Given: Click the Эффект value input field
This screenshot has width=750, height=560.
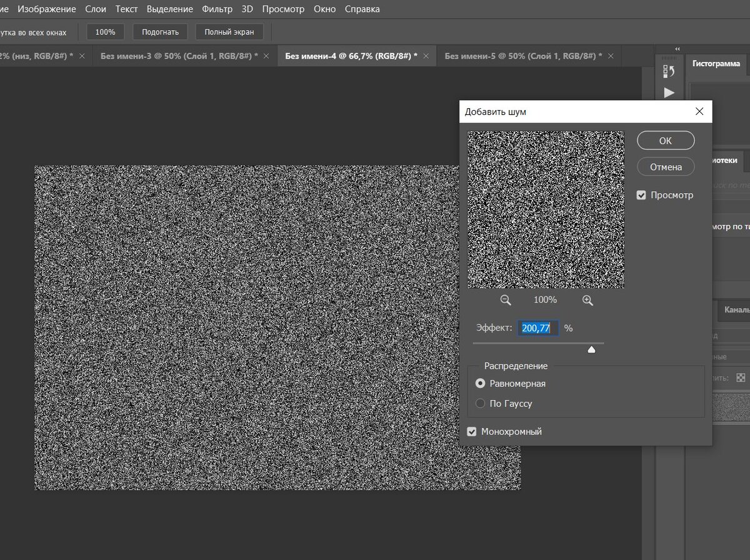Looking at the screenshot, I should 537,328.
